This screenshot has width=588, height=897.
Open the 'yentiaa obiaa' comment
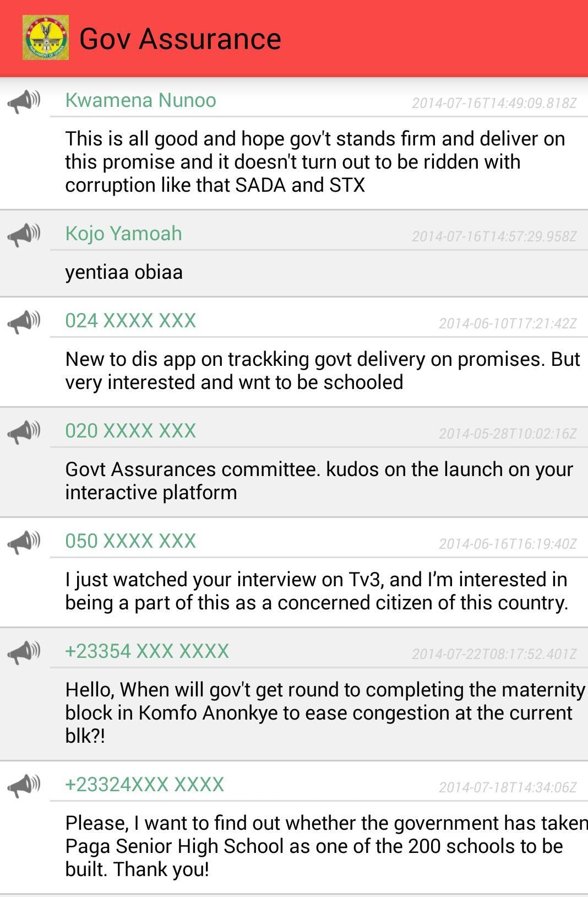click(124, 272)
